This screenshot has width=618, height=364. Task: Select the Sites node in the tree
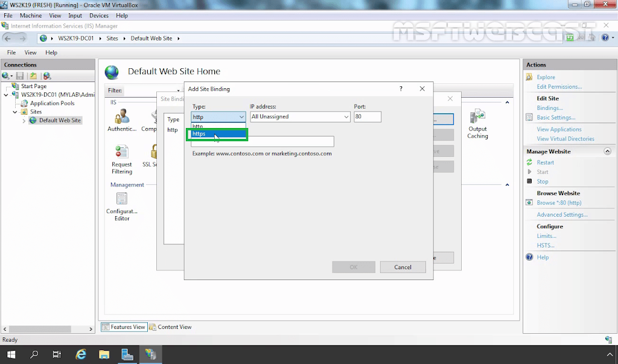point(36,112)
